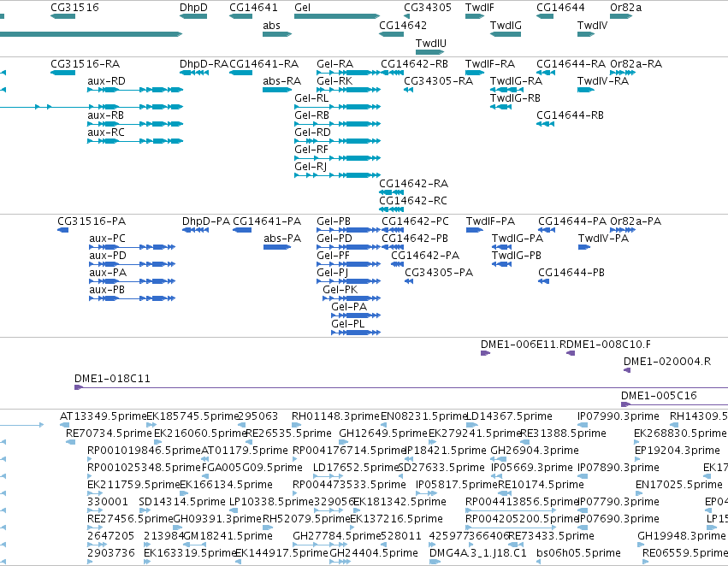Select the CG14642-RA transcript
728x566 pixels.
click(x=392, y=192)
